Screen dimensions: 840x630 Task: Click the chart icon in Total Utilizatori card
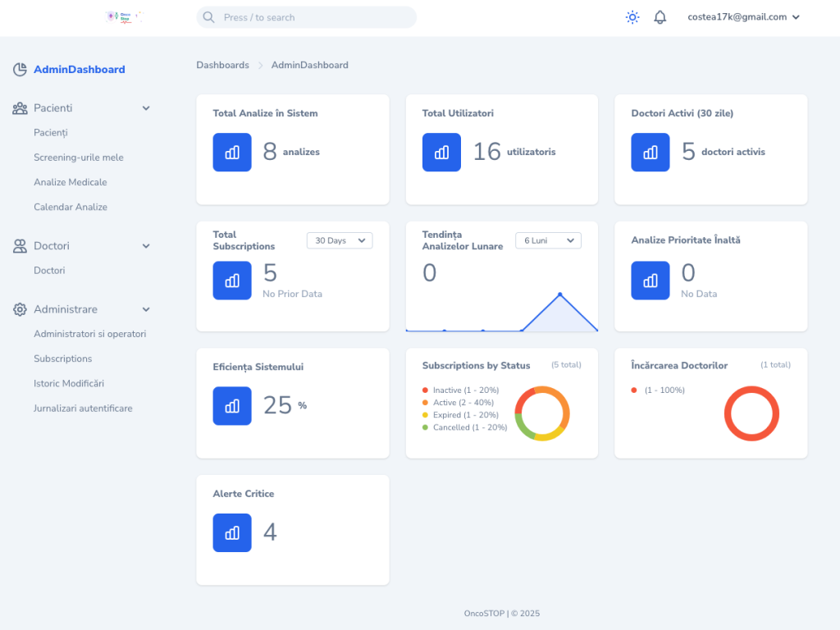pos(441,152)
